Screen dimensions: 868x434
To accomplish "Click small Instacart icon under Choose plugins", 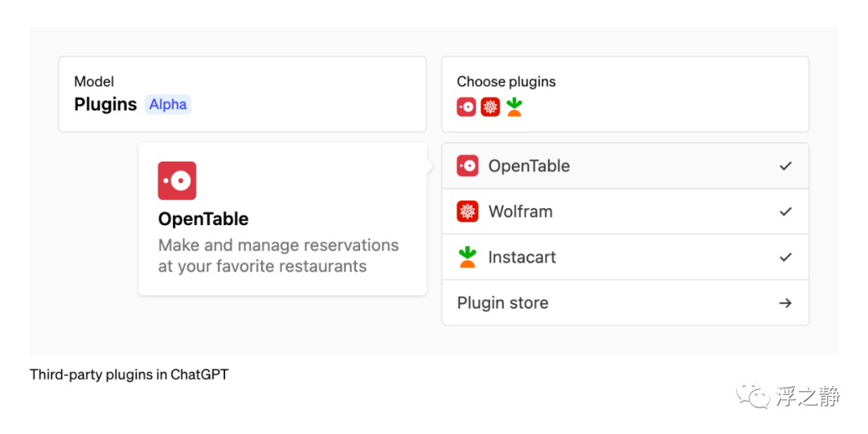I will [514, 107].
